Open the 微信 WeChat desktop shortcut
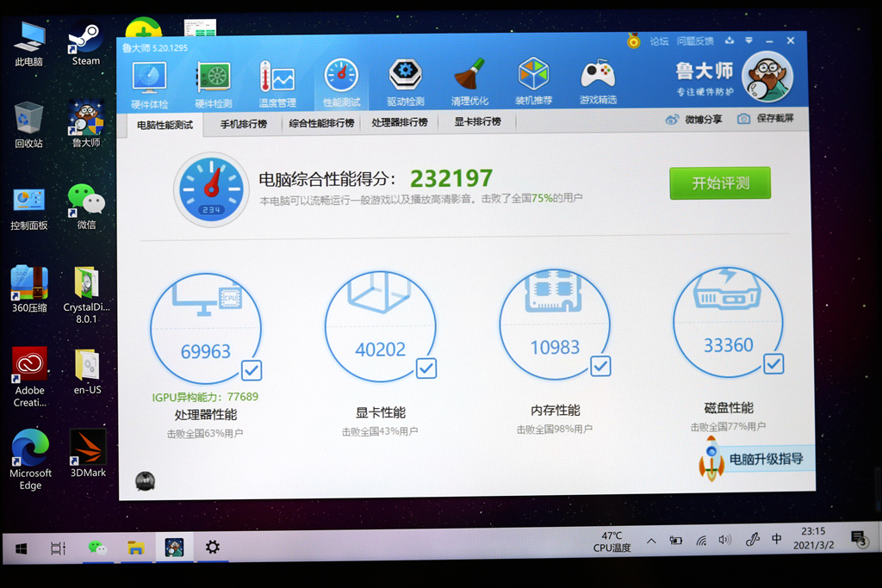Viewport: 882px width, 588px height. point(86,207)
